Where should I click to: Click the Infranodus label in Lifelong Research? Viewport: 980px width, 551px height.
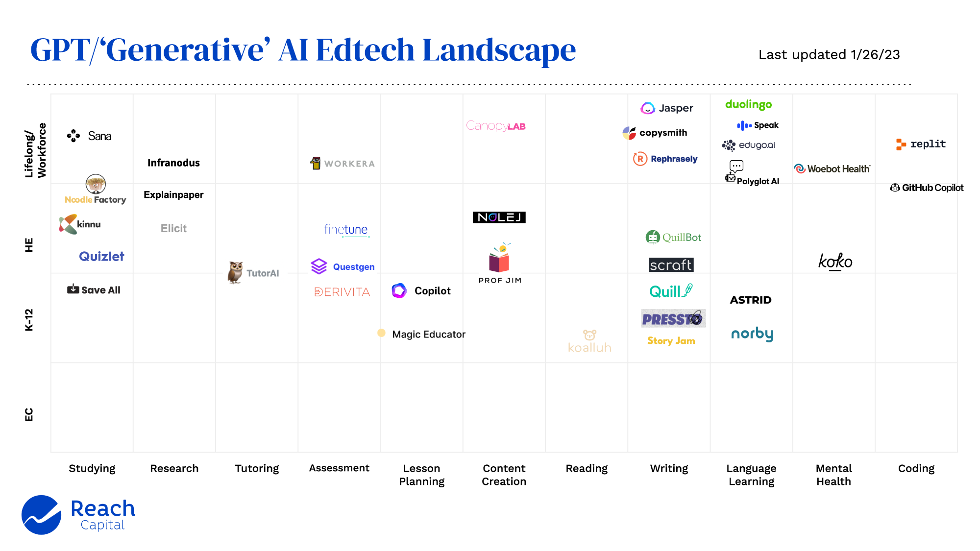(x=174, y=162)
